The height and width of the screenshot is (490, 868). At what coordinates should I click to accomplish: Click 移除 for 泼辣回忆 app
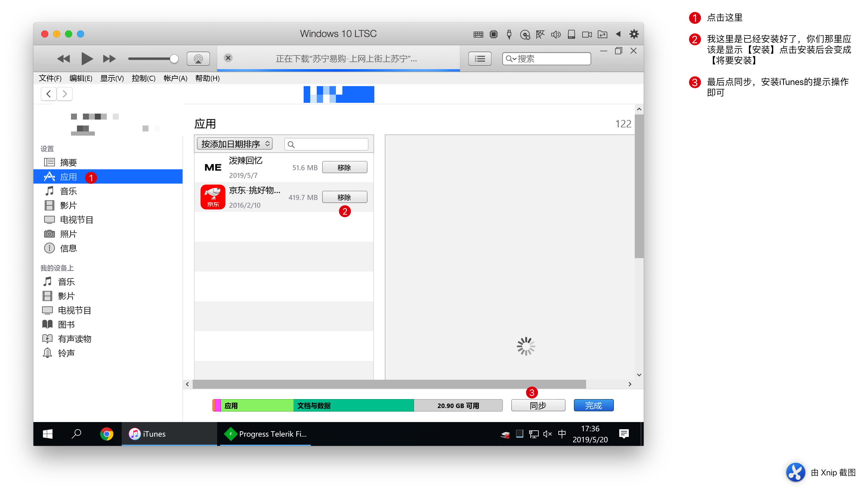point(345,168)
